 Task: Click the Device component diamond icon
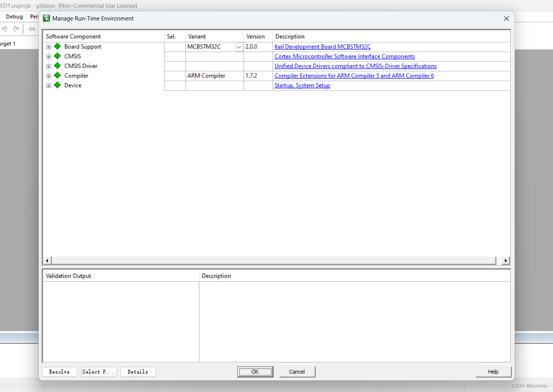tap(57, 85)
